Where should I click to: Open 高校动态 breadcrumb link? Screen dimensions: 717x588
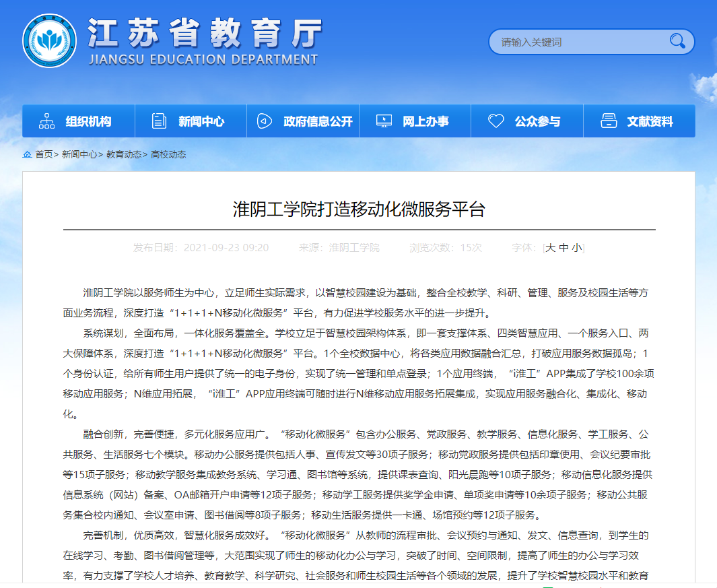168,154
